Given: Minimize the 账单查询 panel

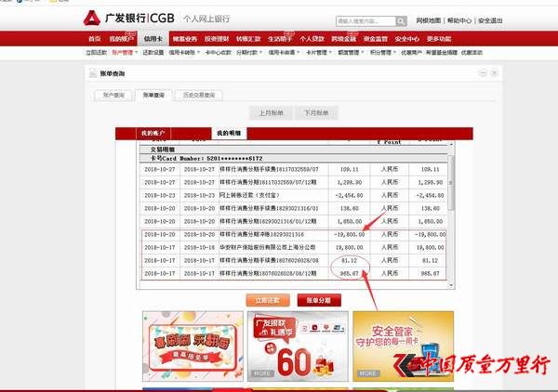Looking at the screenshot, I should pyautogui.click(x=483, y=73).
